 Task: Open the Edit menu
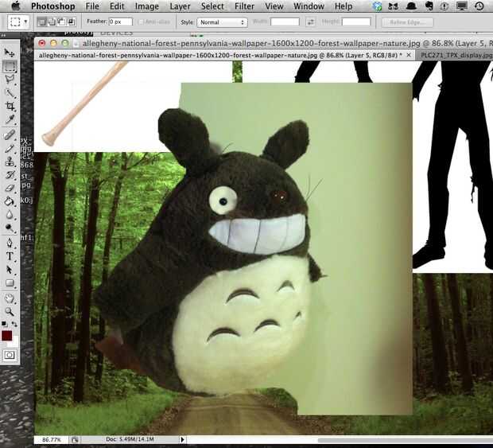coord(117,6)
